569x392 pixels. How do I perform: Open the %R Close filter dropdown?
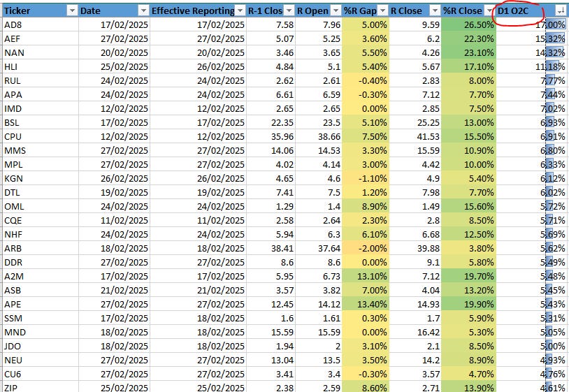489,11
